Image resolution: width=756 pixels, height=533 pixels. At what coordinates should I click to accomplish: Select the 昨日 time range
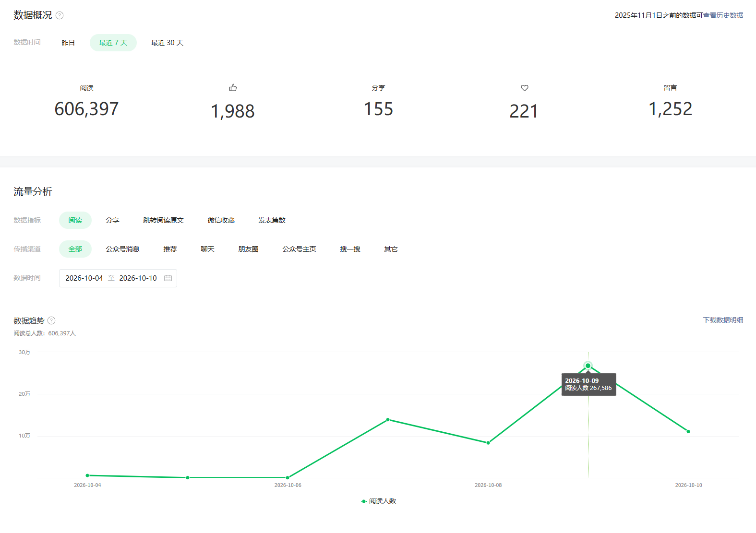[x=68, y=43]
